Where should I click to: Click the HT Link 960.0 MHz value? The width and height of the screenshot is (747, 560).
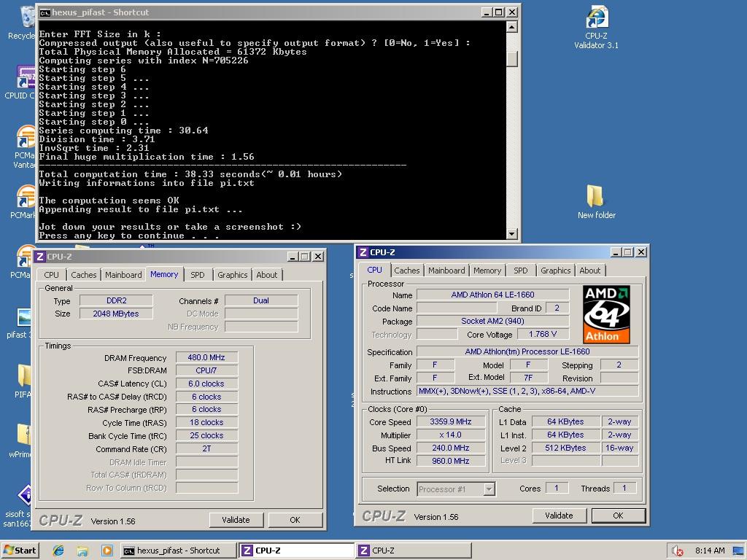point(451,461)
